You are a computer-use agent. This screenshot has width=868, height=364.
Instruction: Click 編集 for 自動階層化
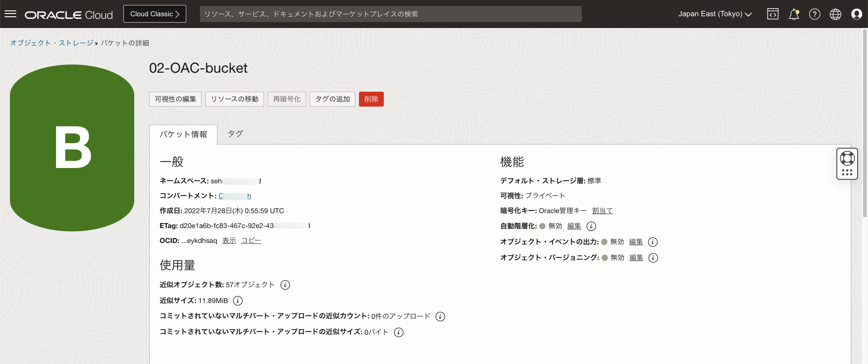click(574, 226)
